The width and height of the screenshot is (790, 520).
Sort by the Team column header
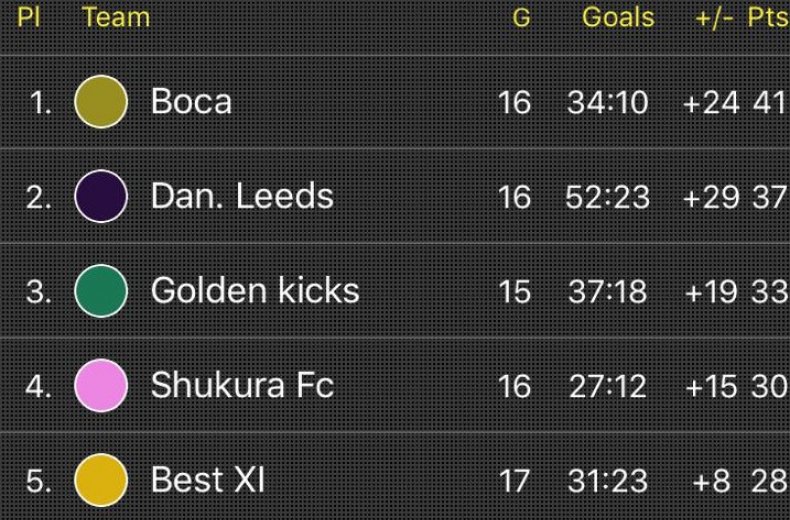[x=116, y=17]
